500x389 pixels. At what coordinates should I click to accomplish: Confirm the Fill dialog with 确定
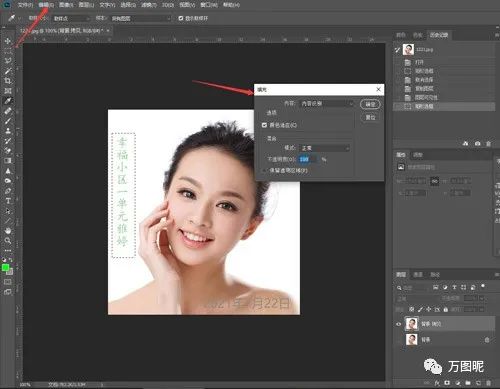coord(370,104)
